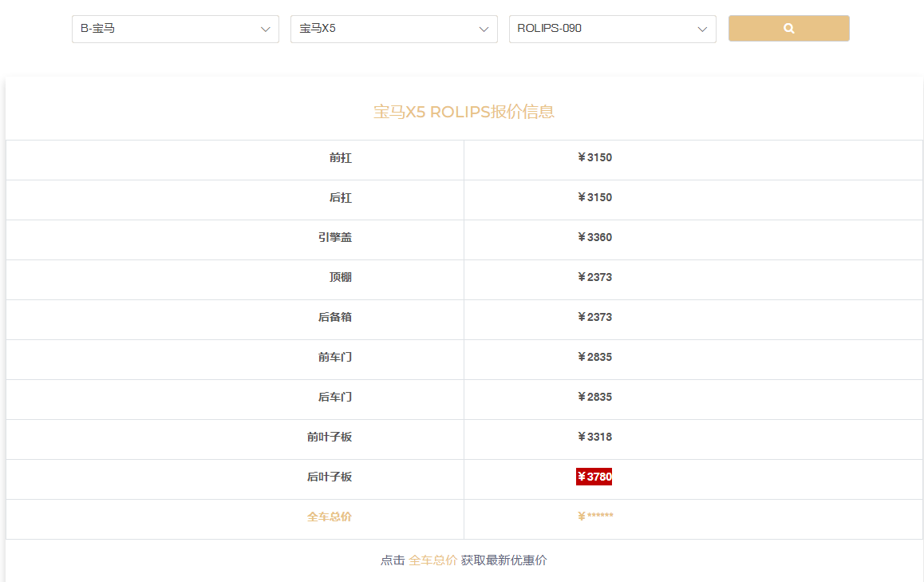Click the 顶棚 row label
Screen dimensions: 924x582
[340, 278]
